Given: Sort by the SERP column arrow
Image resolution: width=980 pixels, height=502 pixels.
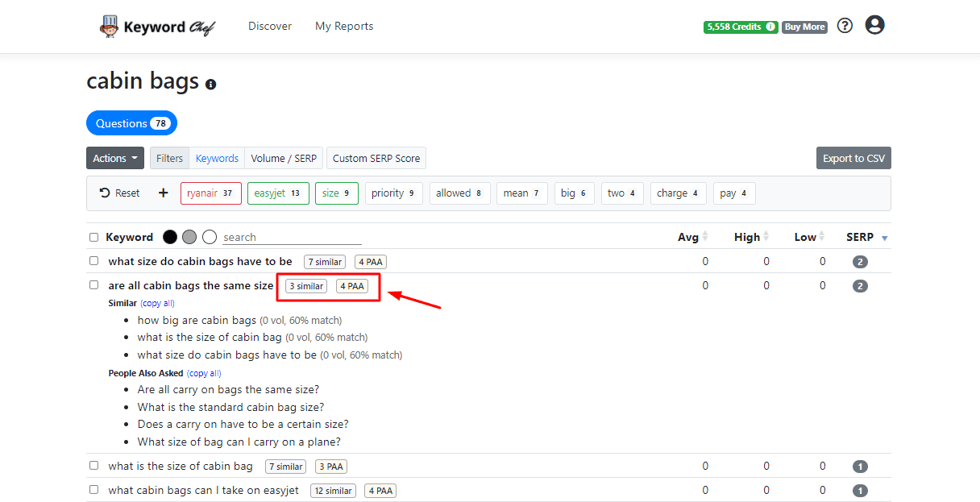Looking at the screenshot, I should click(x=884, y=238).
